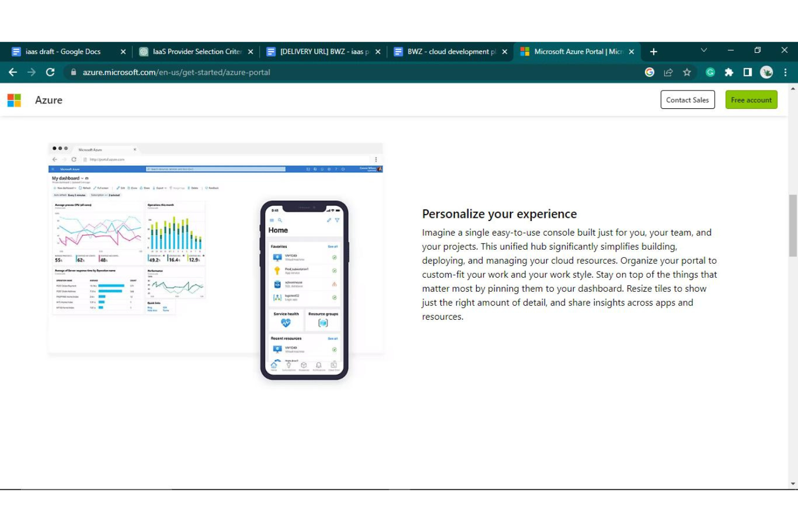Viewport: 798px width, 532px height.
Task: Open the Google side panel icon
Action: 649,72
